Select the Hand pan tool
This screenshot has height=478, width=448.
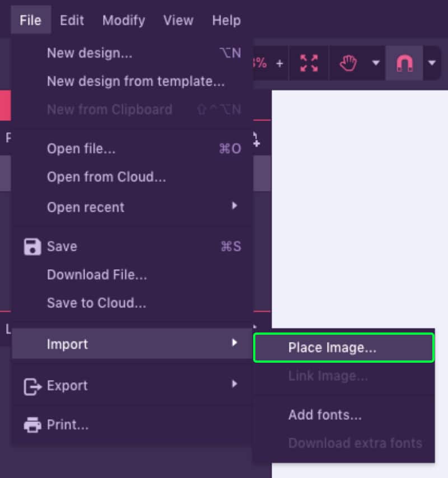348,63
